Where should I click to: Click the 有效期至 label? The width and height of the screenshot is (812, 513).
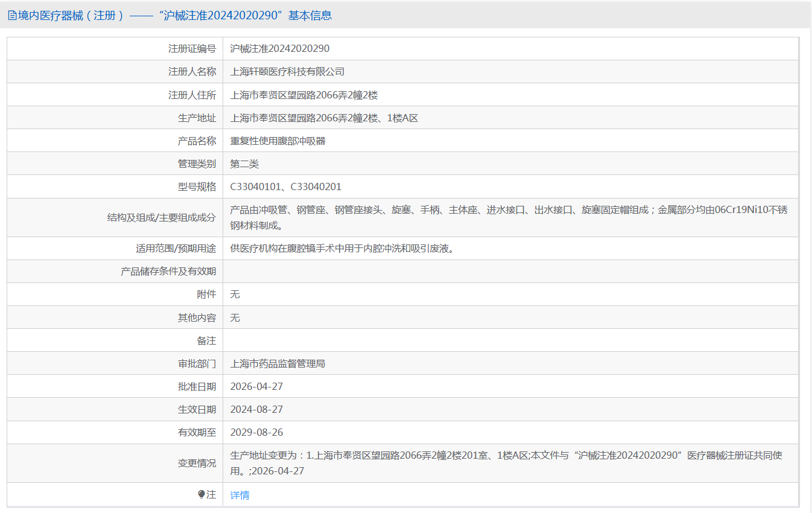pyautogui.click(x=197, y=432)
